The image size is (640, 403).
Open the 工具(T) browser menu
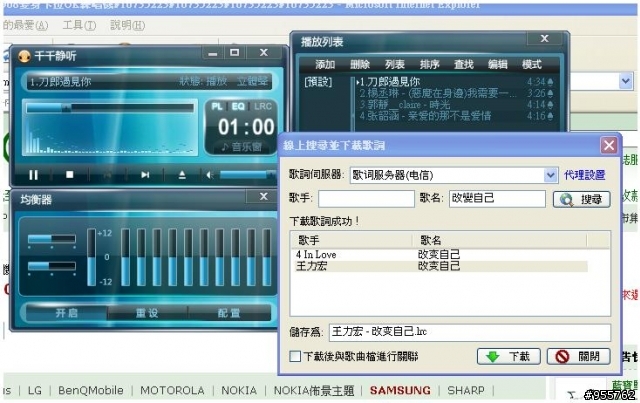tap(79, 25)
